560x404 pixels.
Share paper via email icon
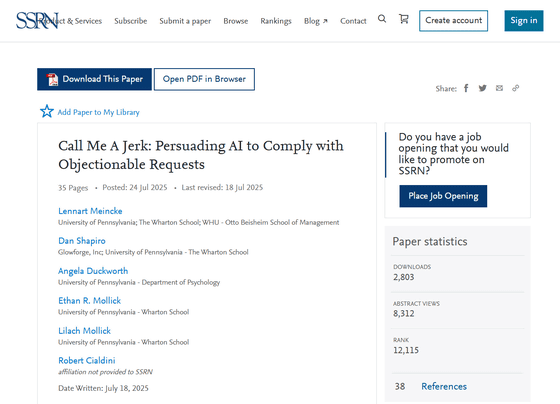pyautogui.click(x=499, y=88)
